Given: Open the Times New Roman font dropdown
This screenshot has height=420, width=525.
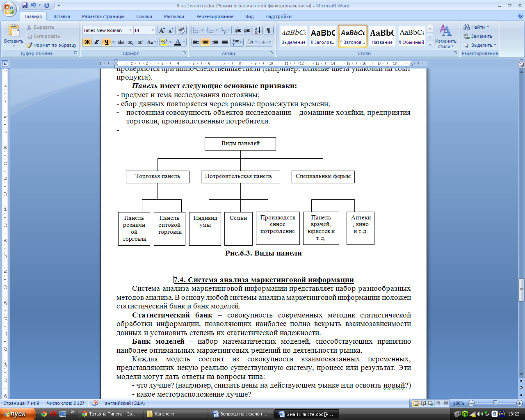Looking at the screenshot, I should coord(130,30).
